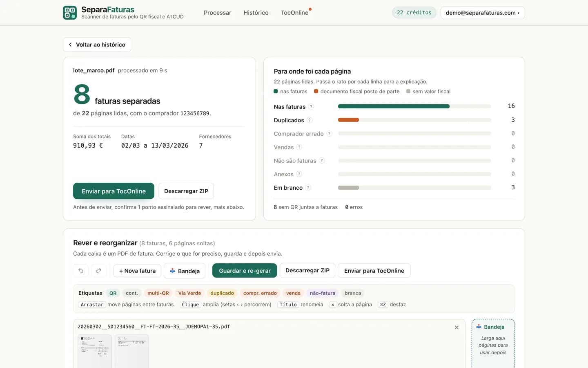Select the cont. label tag
This screenshot has width=588, height=368.
coord(132,293)
